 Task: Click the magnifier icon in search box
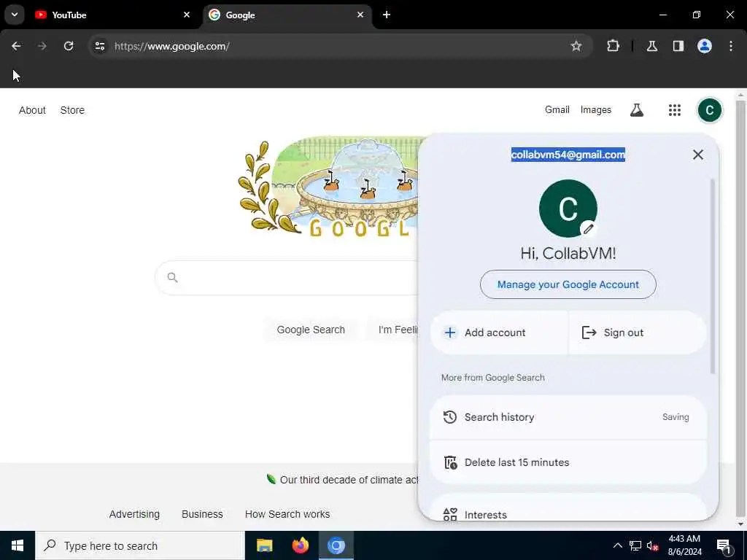(172, 277)
